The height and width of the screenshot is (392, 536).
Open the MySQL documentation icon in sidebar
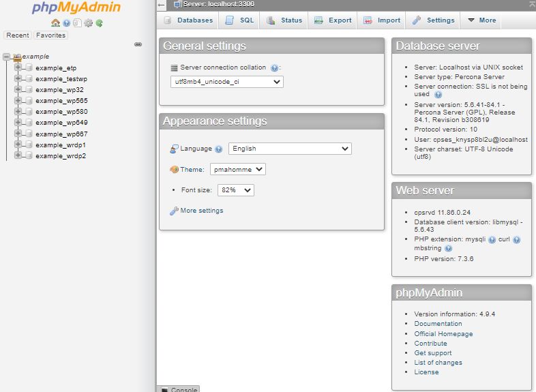[x=77, y=23]
